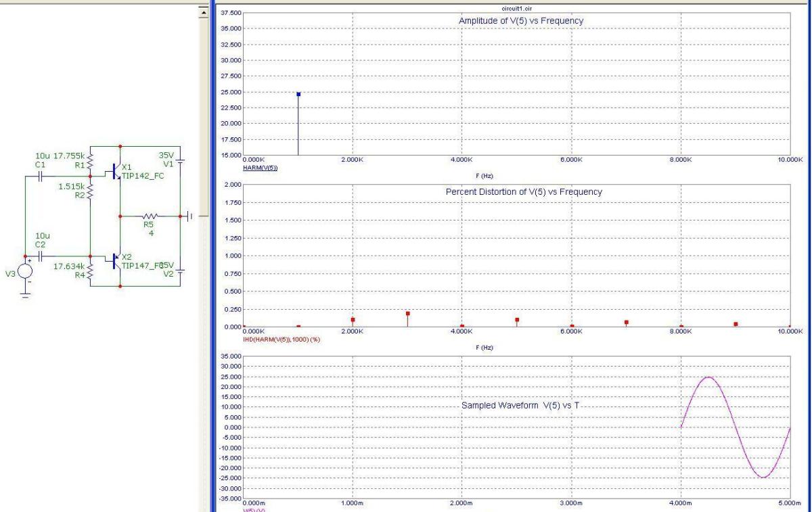Click resistor R1 labeled 17.755k
This screenshot has height=512, width=812.
pyautogui.click(x=91, y=160)
